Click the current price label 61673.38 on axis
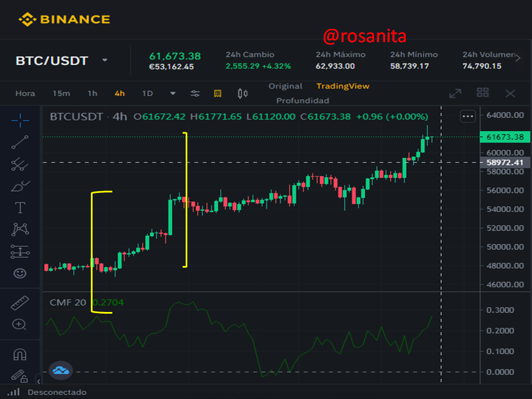 tap(505, 137)
